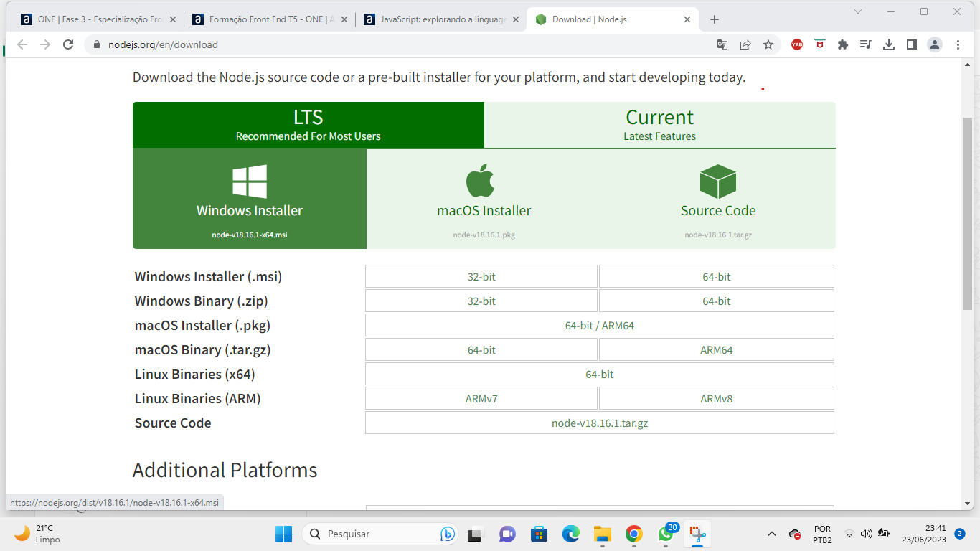Open Task View on the taskbar

474,534
